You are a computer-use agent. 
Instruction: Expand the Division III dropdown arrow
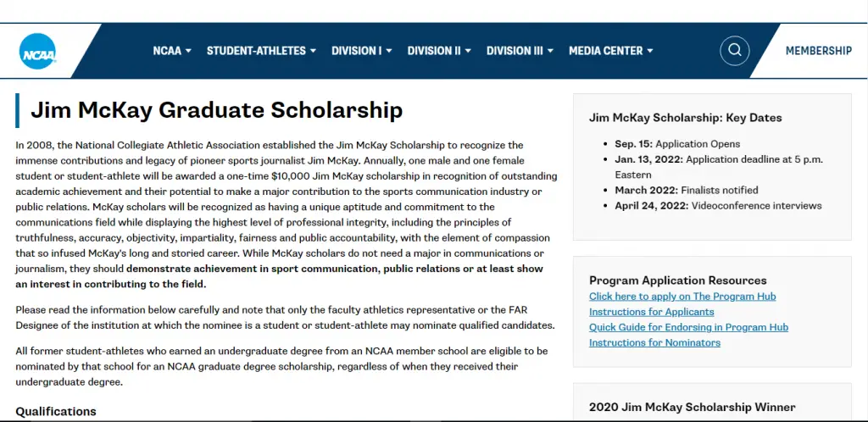click(x=550, y=51)
